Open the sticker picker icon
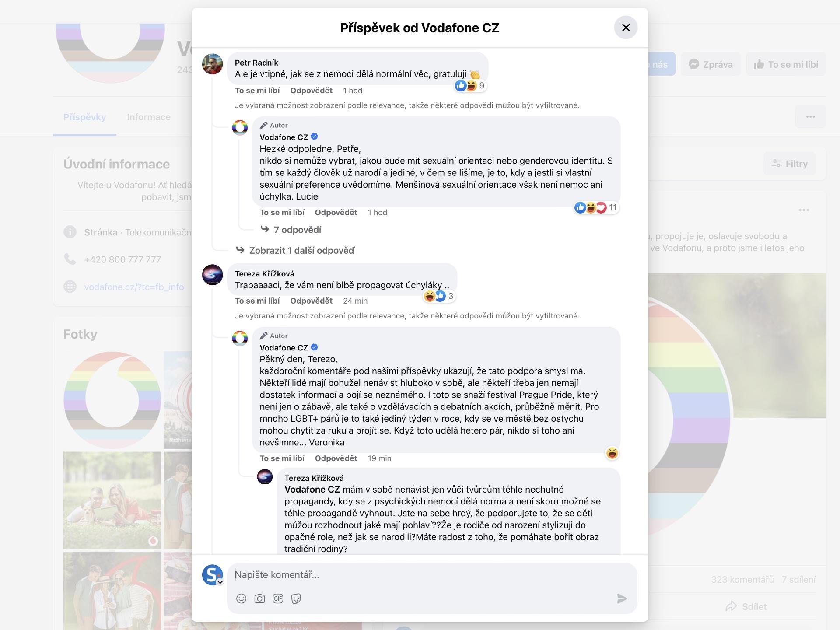The width and height of the screenshot is (840, 630). point(296,598)
